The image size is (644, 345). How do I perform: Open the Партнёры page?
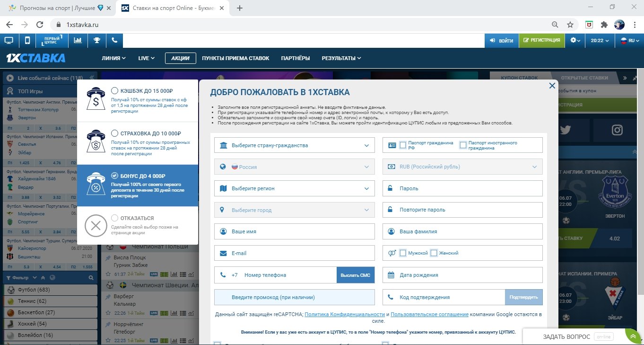click(296, 58)
